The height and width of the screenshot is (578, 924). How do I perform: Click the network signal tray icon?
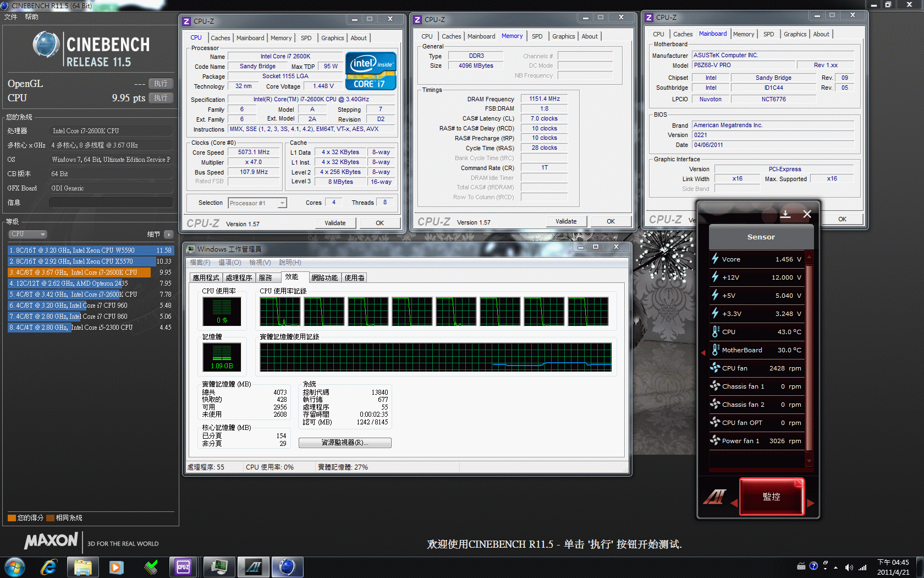862,567
